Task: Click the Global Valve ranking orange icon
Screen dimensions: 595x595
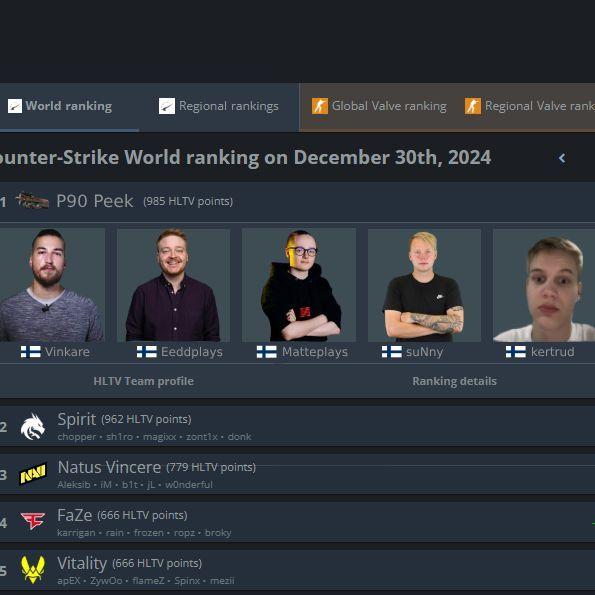Action: click(x=320, y=106)
